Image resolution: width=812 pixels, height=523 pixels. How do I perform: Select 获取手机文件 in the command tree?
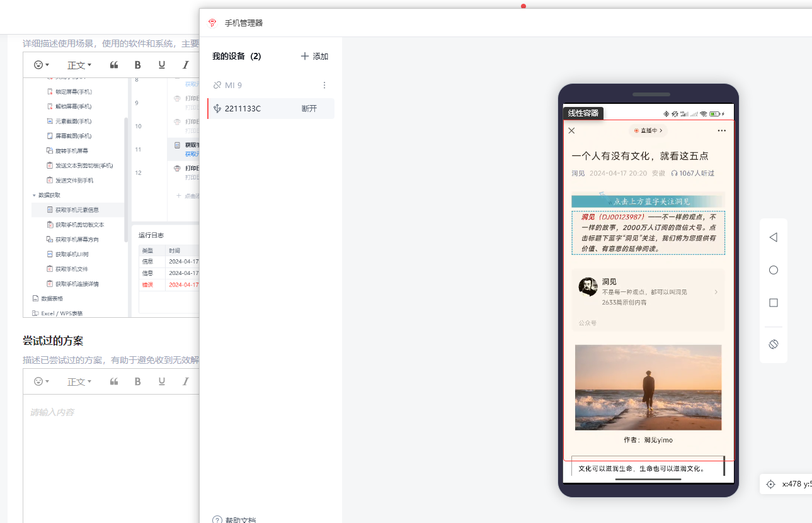pos(67,269)
